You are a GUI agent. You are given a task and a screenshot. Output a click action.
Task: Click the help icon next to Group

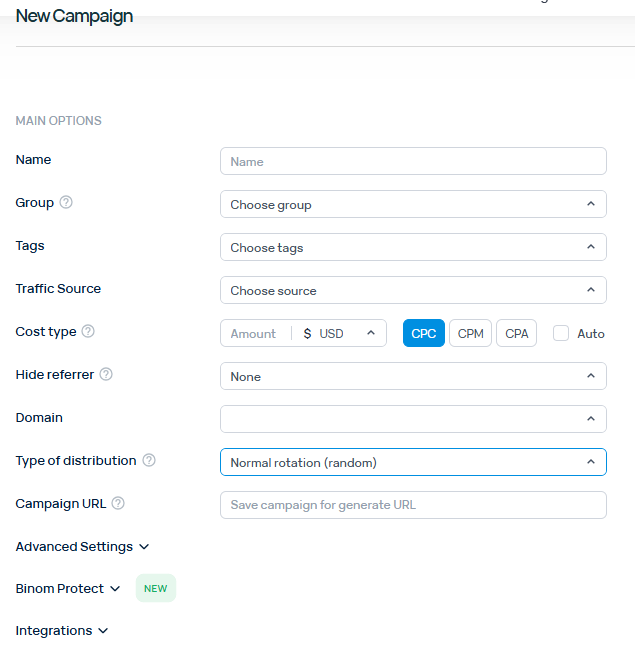[66, 202]
